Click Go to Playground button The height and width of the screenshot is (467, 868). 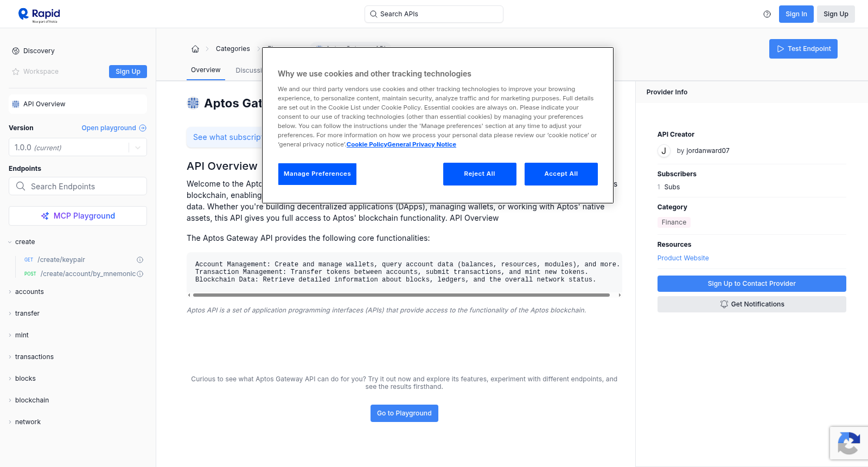pyautogui.click(x=404, y=413)
